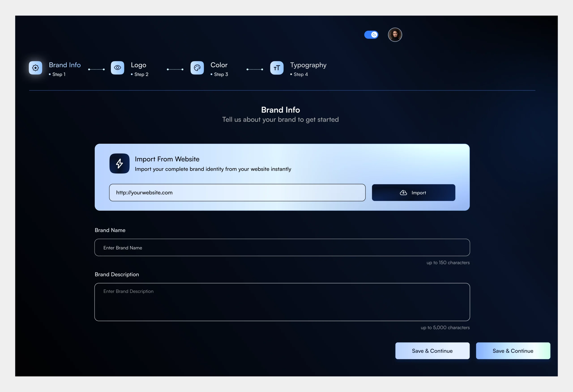The image size is (573, 392).
Task: Click the moon icon on theme toggle
Action: tap(374, 35)
